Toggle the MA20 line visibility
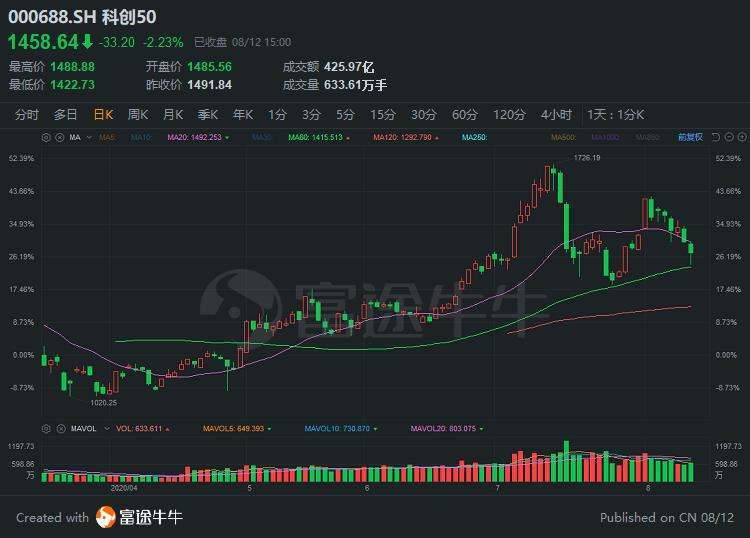This screenshot has width=750, height=538. [x=196, y=136]
